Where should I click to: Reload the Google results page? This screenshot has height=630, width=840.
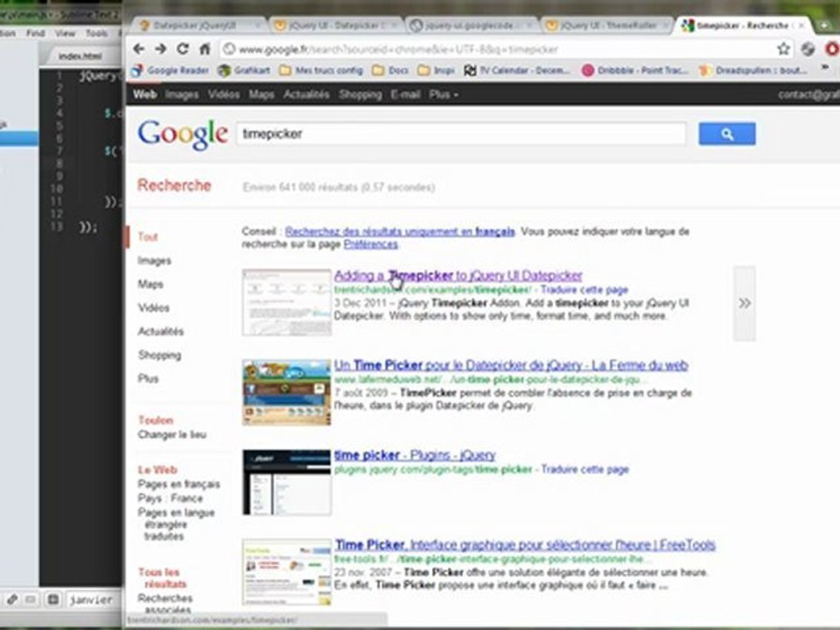pos(183,49)
